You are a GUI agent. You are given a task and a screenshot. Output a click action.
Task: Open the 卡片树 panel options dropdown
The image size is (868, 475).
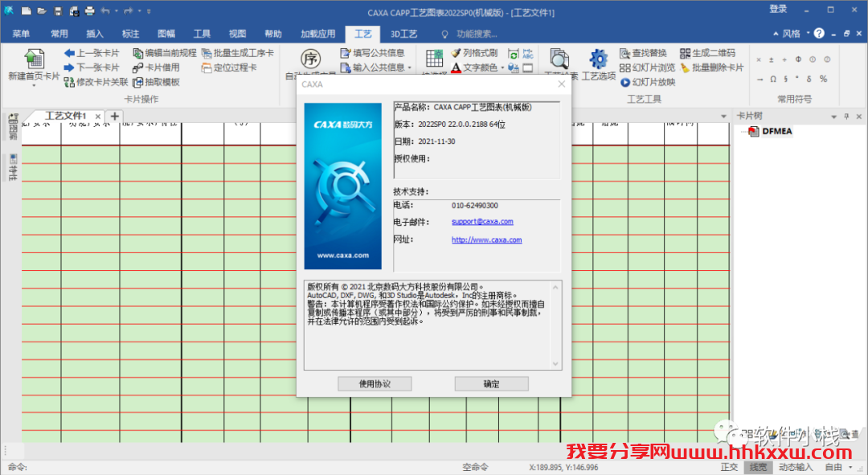[833, 117]
